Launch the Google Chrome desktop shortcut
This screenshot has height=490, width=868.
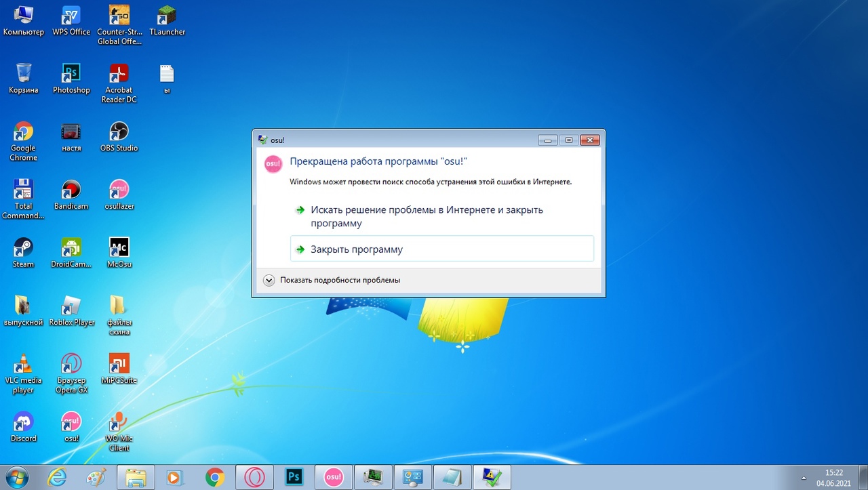pyautogui.click(x=23, y=142)
